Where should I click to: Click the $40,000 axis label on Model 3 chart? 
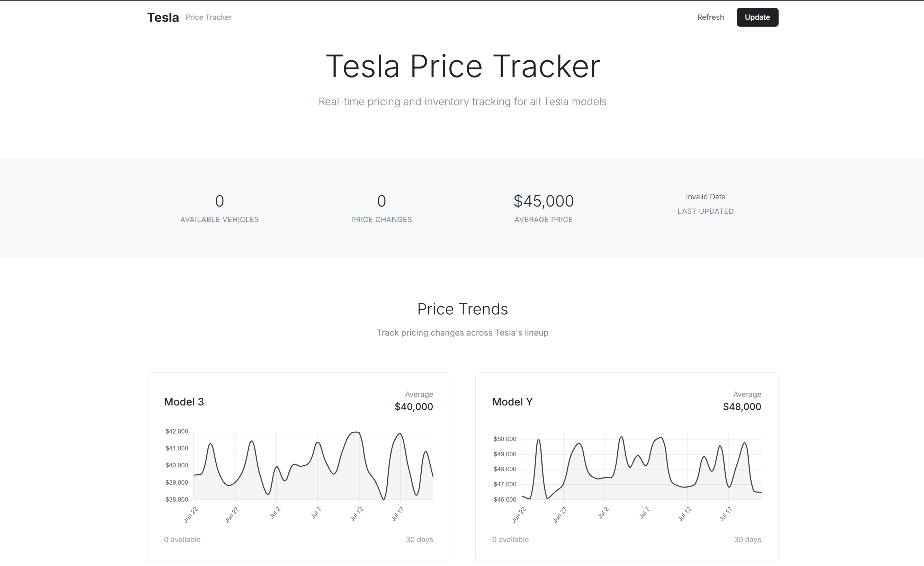click(x=177, y=466)
